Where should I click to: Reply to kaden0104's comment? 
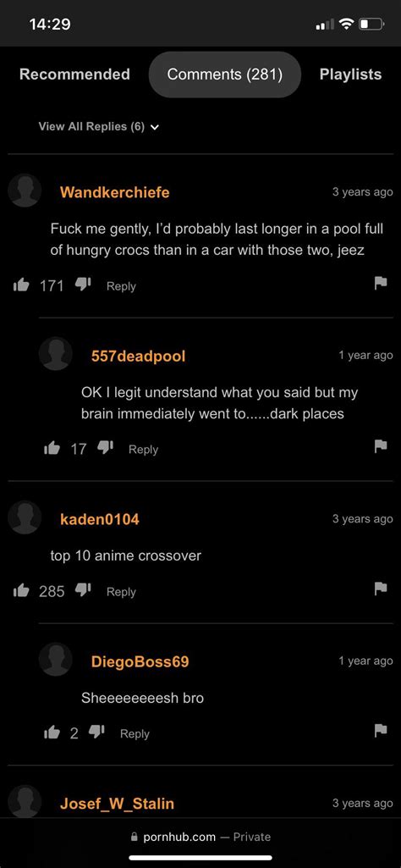pos(121,591)
